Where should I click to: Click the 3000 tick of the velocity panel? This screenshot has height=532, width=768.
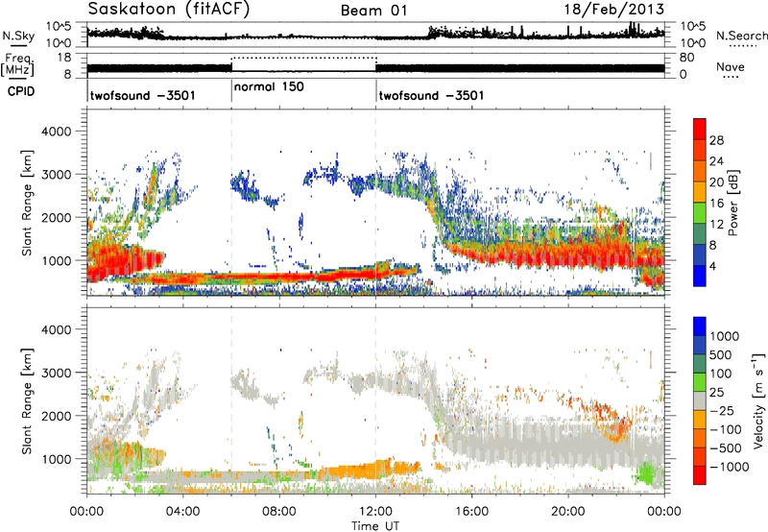coord(56,373)
